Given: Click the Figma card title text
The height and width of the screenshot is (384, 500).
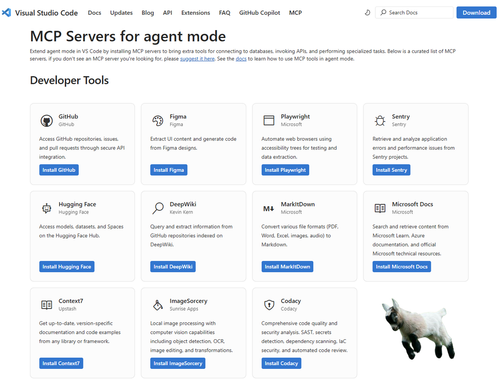Looking at the screenshot, I should [x=178, y=116].
